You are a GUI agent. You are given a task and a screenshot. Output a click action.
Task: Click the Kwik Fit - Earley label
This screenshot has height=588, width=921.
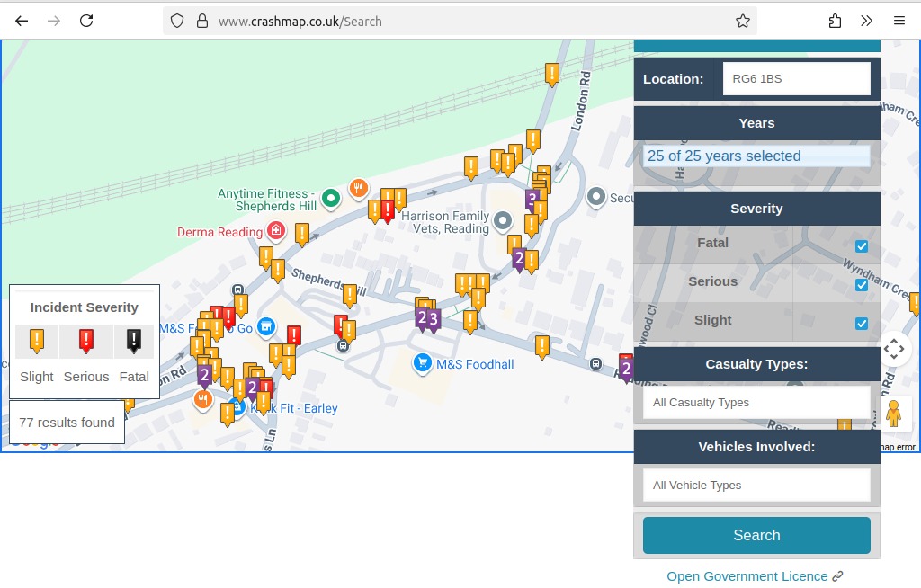pyautogui.click(x=294, y=408)
